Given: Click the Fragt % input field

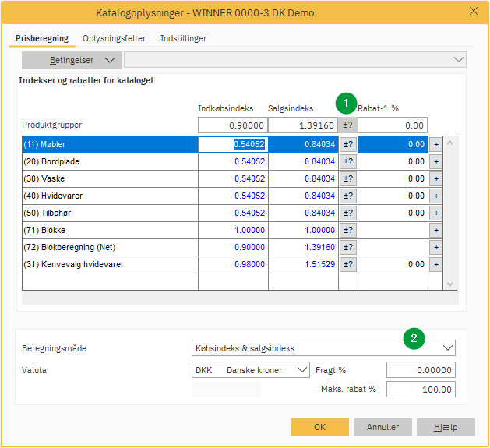Looking at the screenshot, I should pos(421,370).
